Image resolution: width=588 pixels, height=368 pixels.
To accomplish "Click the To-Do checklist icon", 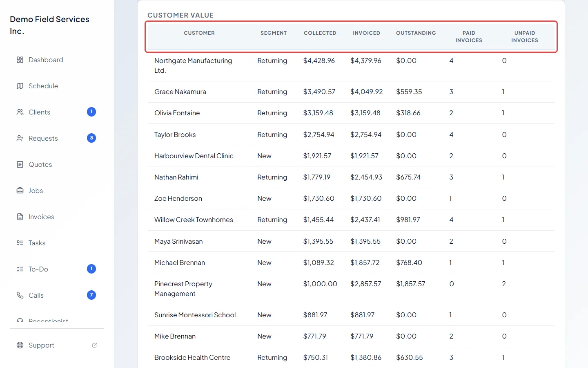I will point(20,269).
